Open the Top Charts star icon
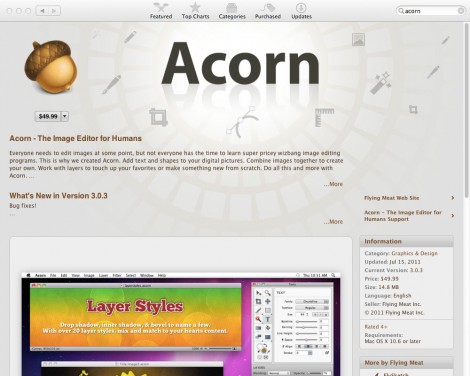The width and height of the screenshot is (470, 376). [195, 7]
